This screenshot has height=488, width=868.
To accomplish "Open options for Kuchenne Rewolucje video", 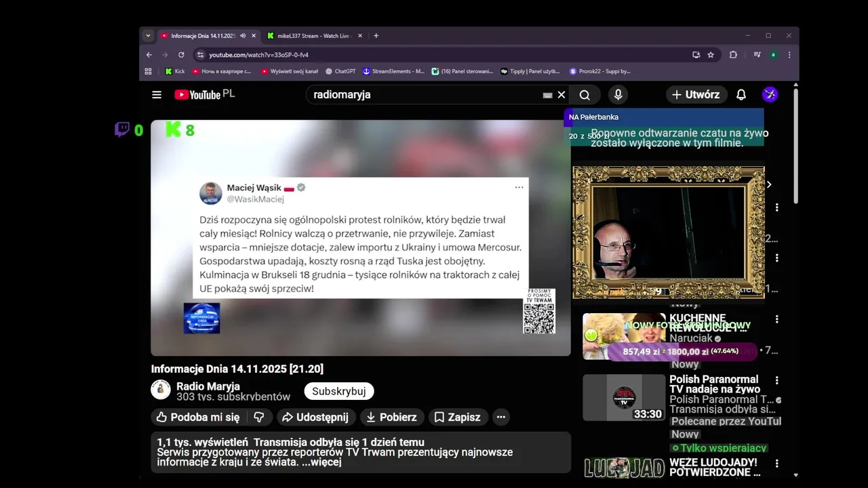I will (777, 319).
